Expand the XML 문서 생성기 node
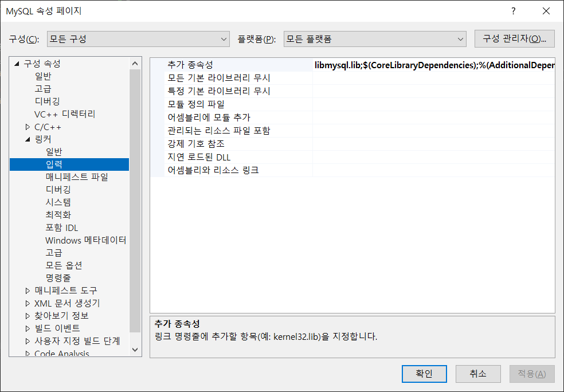This screenshot has width=564, height=392. (x=28, y=303)
